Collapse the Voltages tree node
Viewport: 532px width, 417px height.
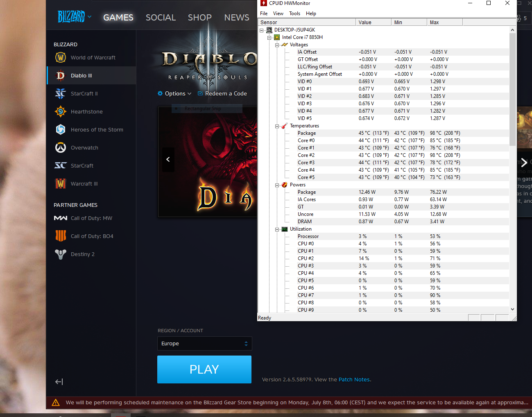coord(277,45)
